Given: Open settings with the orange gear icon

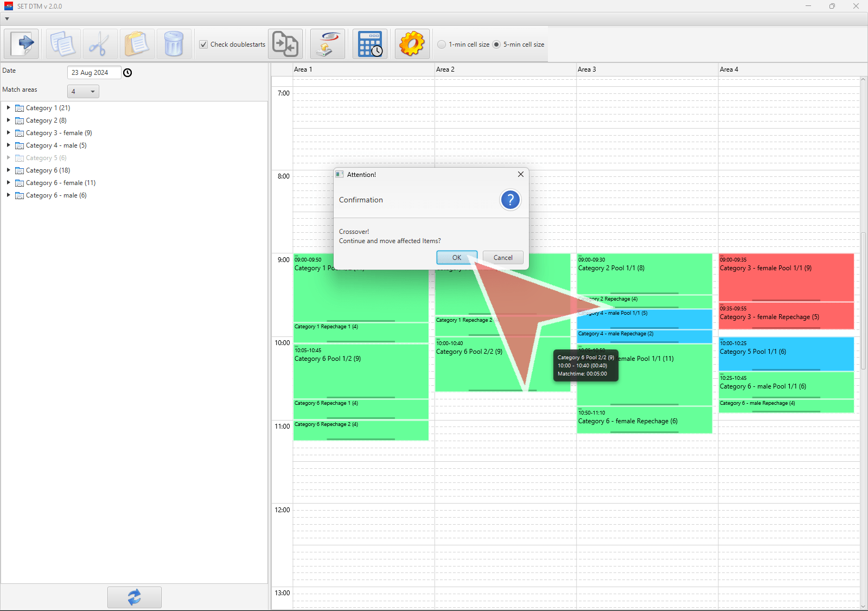Looking at the screenshot, I should pyautogui.click(x=412, y=44).
